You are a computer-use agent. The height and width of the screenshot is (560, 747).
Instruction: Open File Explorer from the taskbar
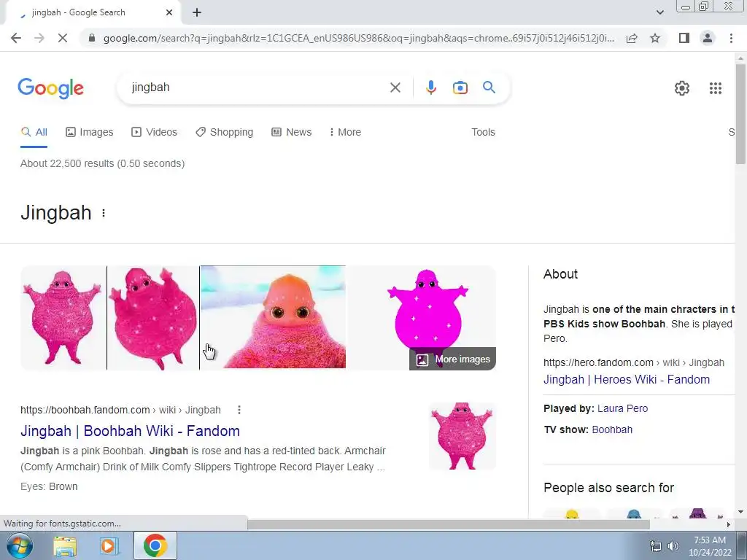(x=65, y=545)
